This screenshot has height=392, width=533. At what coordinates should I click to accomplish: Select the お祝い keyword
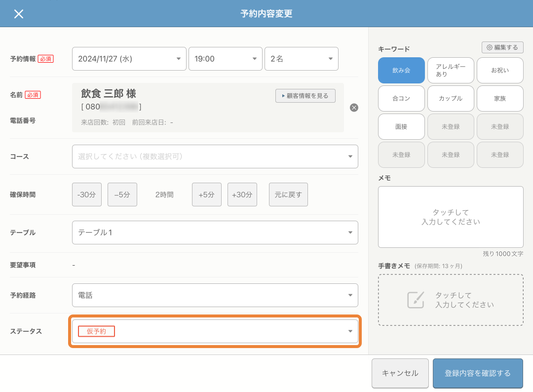pyautogui.click(x=500, y=70)
